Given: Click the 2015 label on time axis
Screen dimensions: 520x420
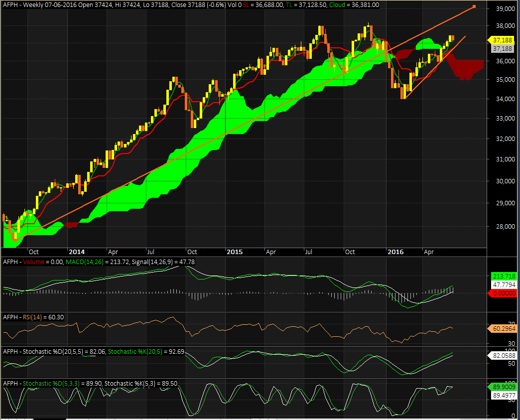Looking at the screenshot, I should pyautogui.click(x=235, y=252).
